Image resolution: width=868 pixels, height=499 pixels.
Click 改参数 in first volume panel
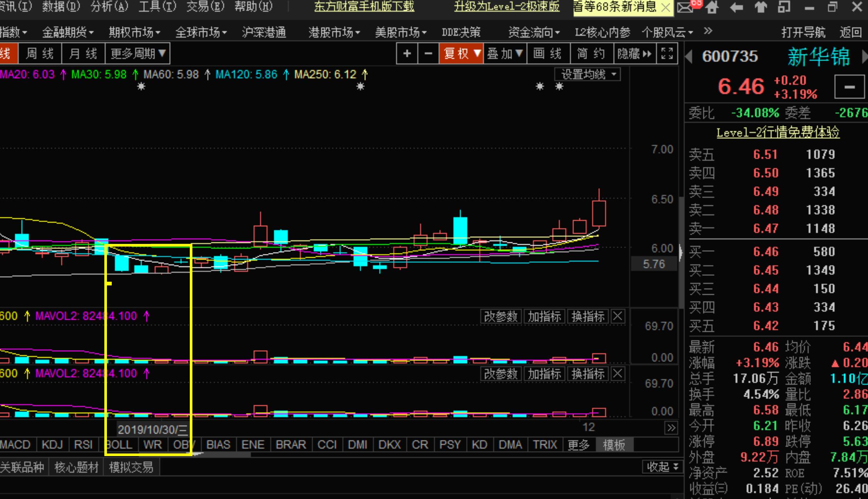[x=501, y=317]
